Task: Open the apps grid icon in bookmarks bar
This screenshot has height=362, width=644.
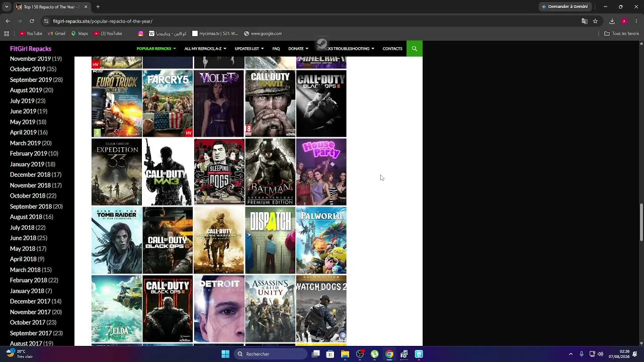Action: [7, 34]
